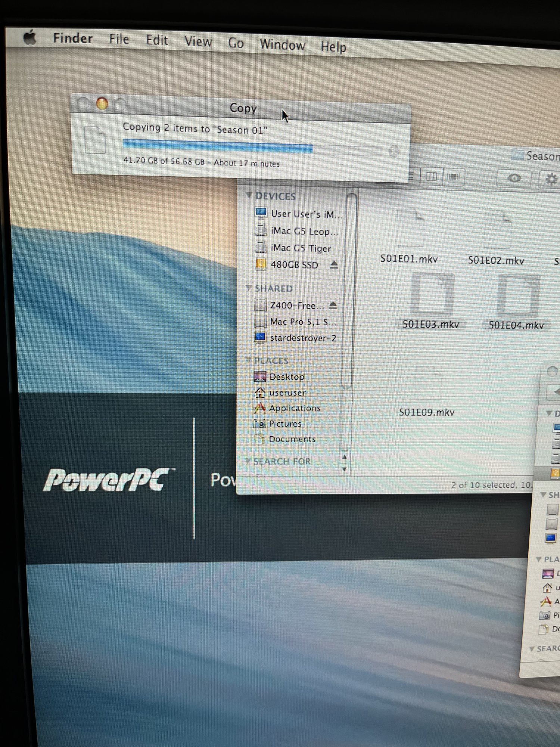Image resolution: width=560 pixels, height=747 pixels.
Task: Collapse the DEVICES section
Action: (249, 195)
